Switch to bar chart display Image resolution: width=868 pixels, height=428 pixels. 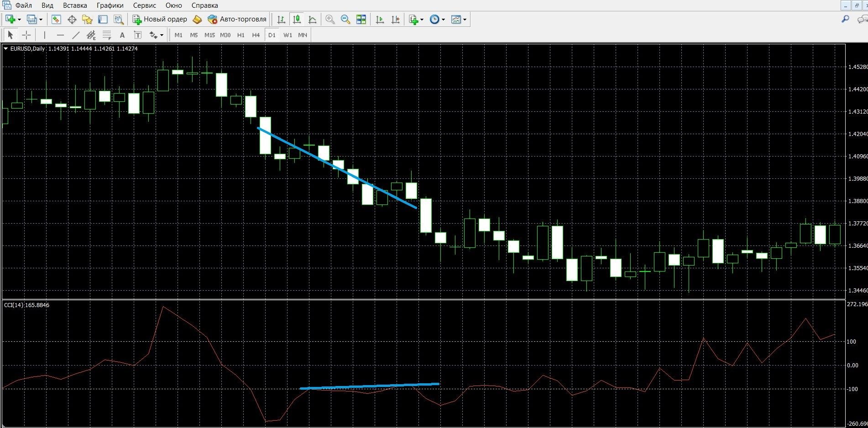281,19
